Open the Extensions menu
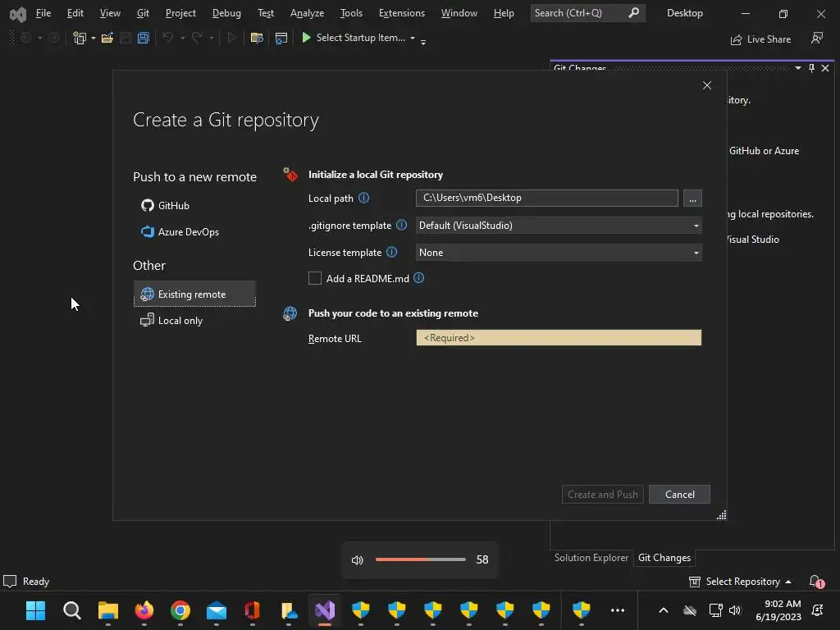840x630 pixels. coord(402,13)
